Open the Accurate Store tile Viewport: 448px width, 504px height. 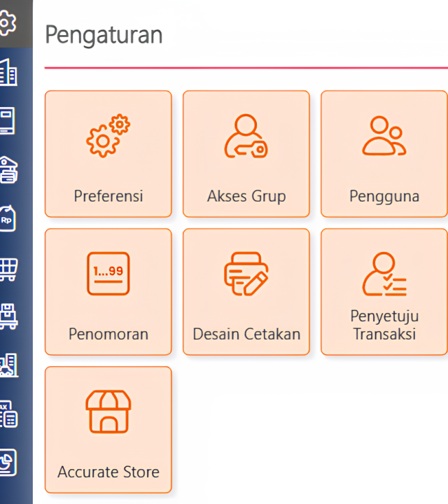pos(108,429)
